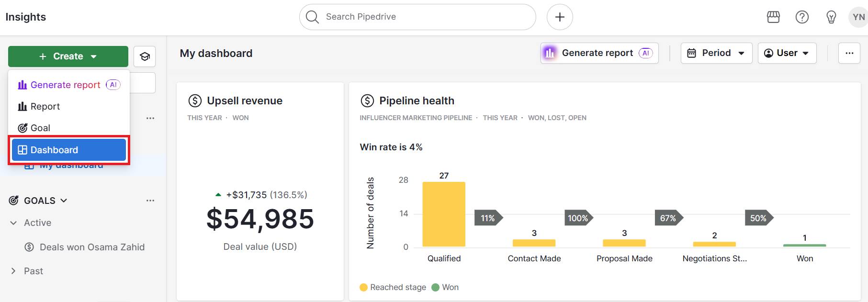Open the User filter dropdown
Screen dimensions: 868x302
787,53
